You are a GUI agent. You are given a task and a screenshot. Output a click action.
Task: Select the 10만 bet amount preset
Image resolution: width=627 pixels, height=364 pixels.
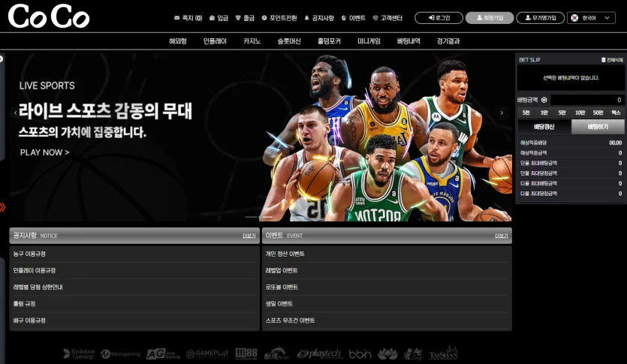click(580, 112)
